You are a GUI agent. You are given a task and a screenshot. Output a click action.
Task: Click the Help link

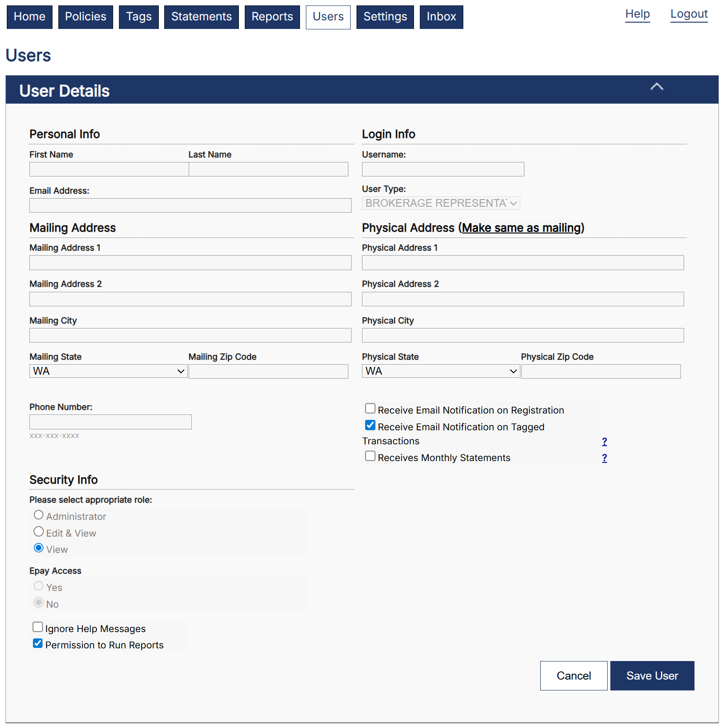coord(637,14)
